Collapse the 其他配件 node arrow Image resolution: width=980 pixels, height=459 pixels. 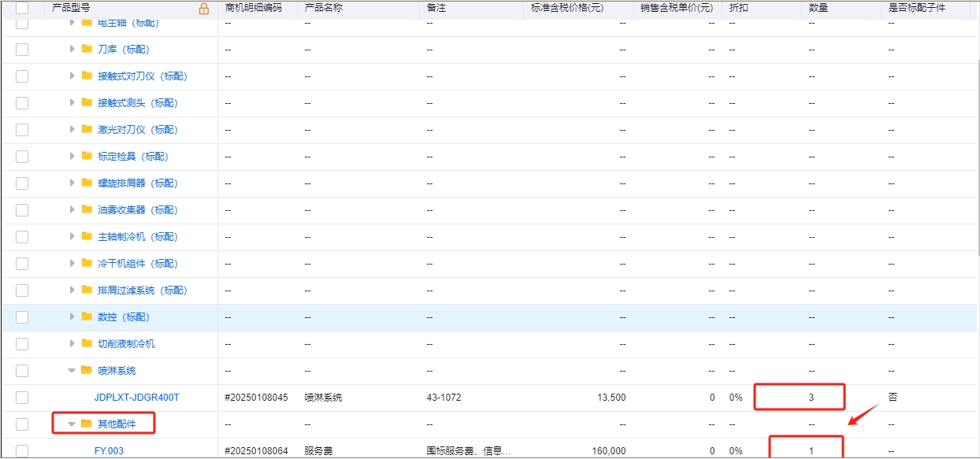(72, 424)
